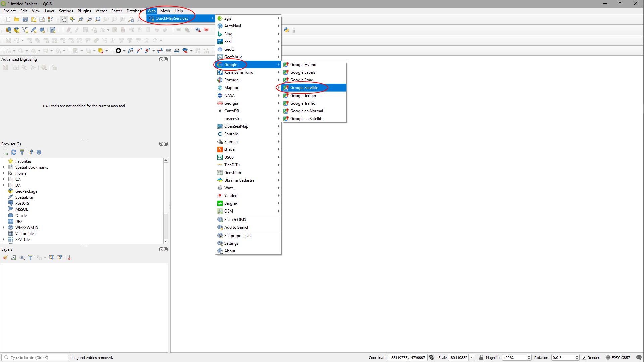The image size is (644, 362).
Task: Click Remove Layer icon in Layers panel
Action: (x=68, y=257)
